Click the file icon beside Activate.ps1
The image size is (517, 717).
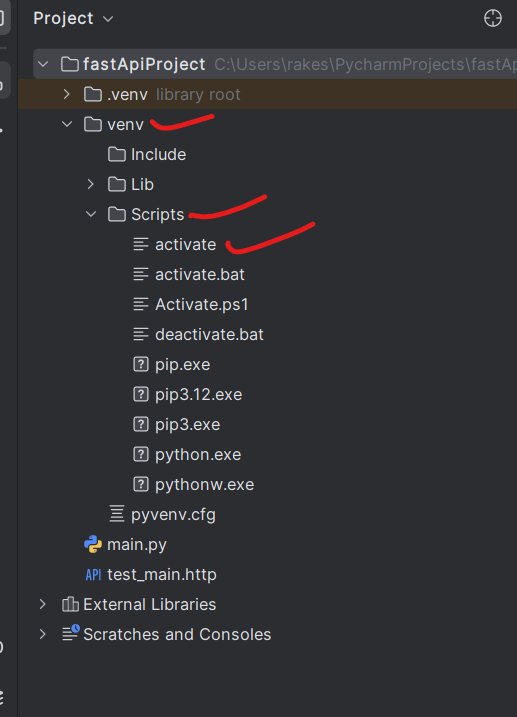point(141,304)
